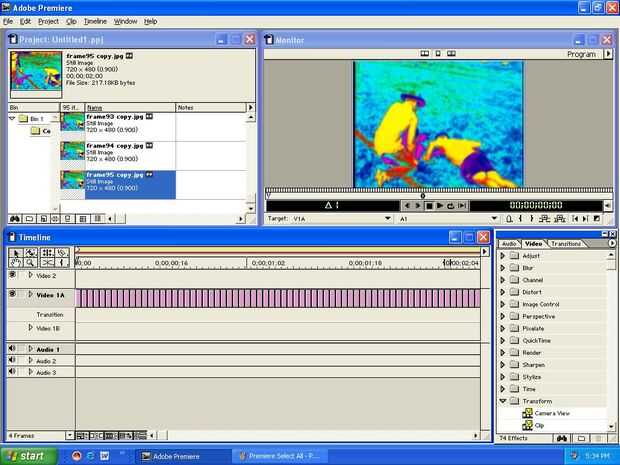Stop playback in Monitor

[429, 206]
